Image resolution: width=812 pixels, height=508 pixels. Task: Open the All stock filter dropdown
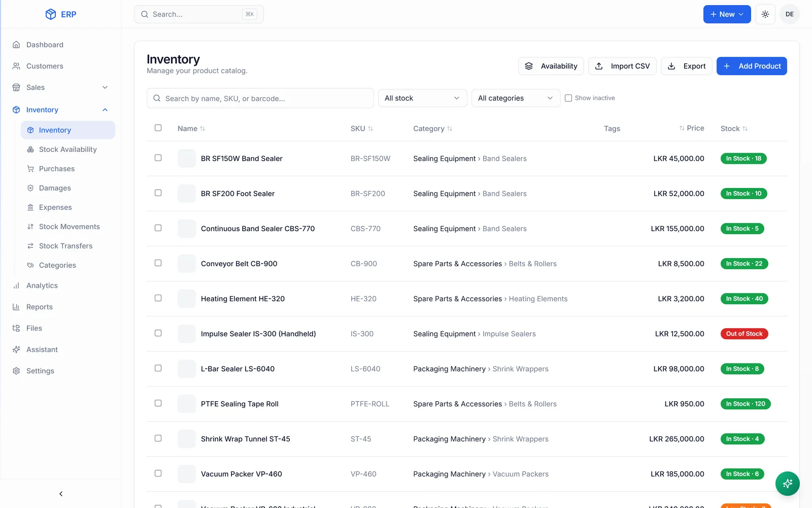point(422,98)
